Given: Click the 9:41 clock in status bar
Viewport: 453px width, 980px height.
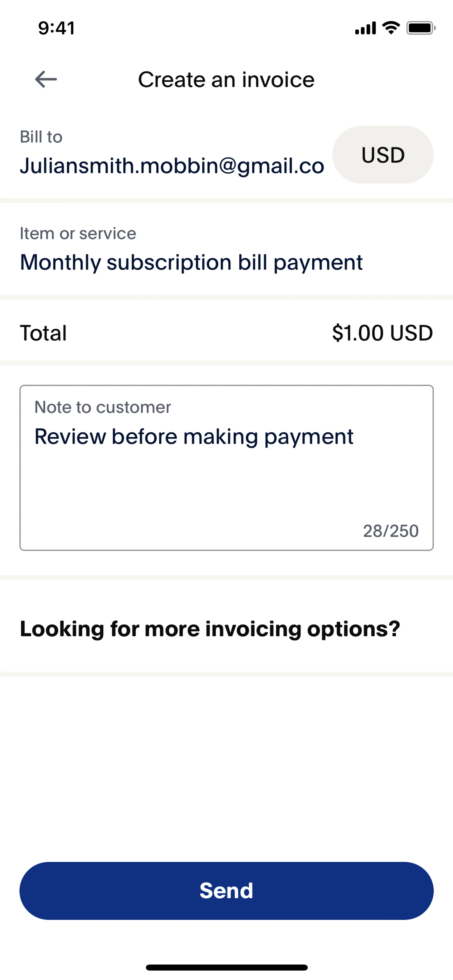Looking at the screenshot, I should [56, 28].
